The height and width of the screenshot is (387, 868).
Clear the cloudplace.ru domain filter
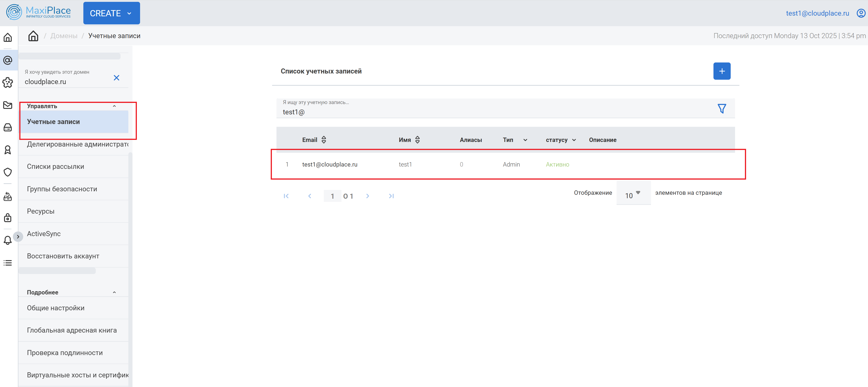click(117, 78)
